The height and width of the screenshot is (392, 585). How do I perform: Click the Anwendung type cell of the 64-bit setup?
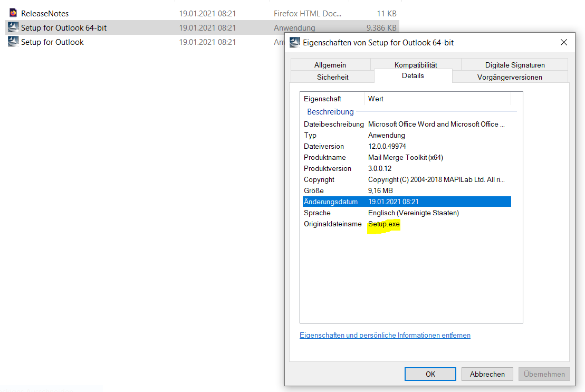(x=294, y=27)
